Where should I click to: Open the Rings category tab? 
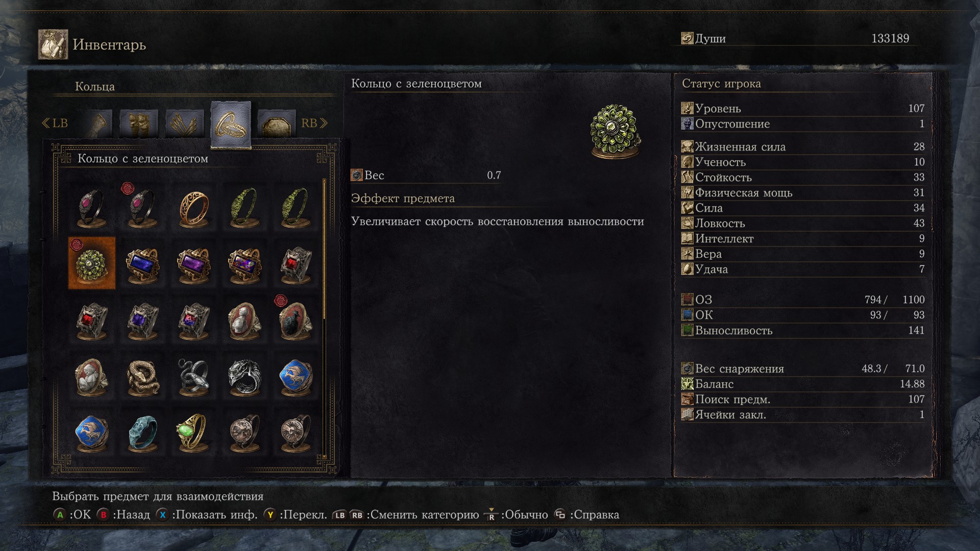[x=231, y=125]
